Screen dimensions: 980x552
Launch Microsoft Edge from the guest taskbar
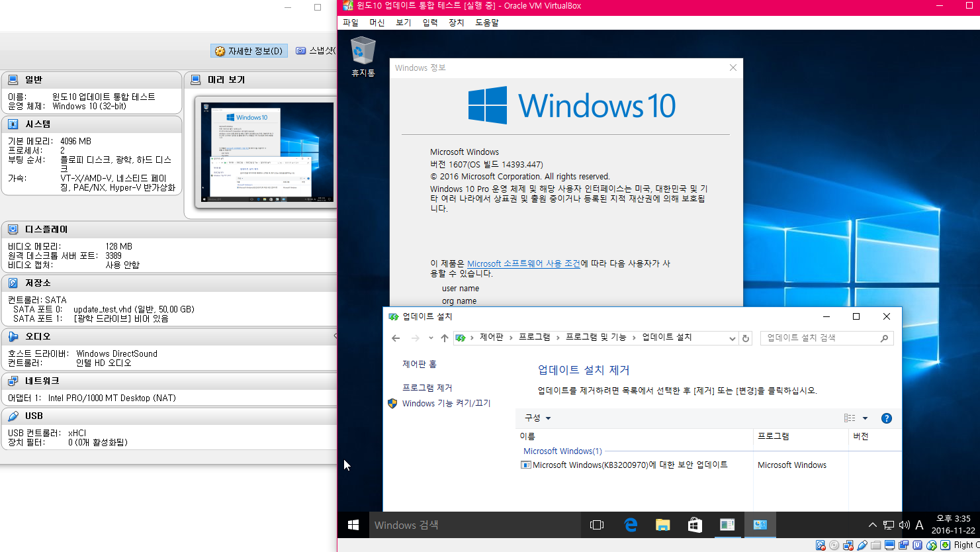631,525
